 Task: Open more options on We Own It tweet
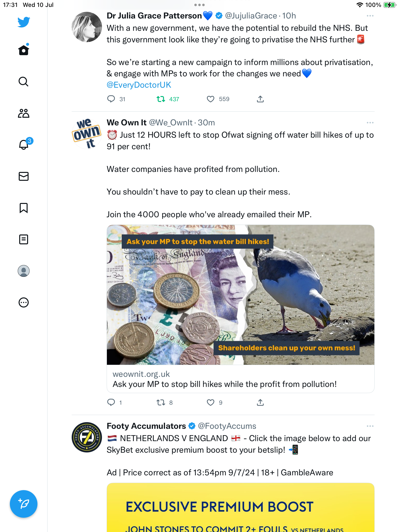[x=370, y=123]
